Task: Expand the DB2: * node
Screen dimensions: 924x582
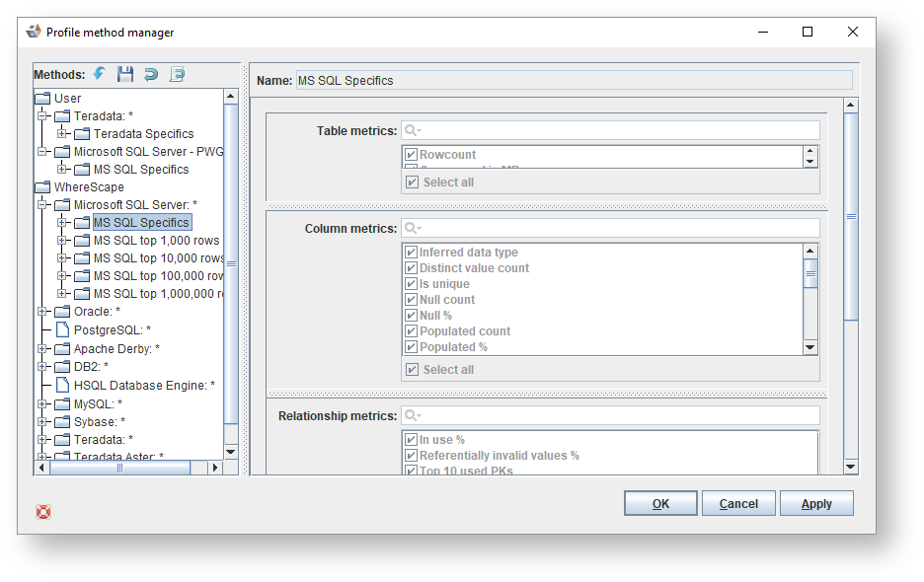Action: click(42, 366)
